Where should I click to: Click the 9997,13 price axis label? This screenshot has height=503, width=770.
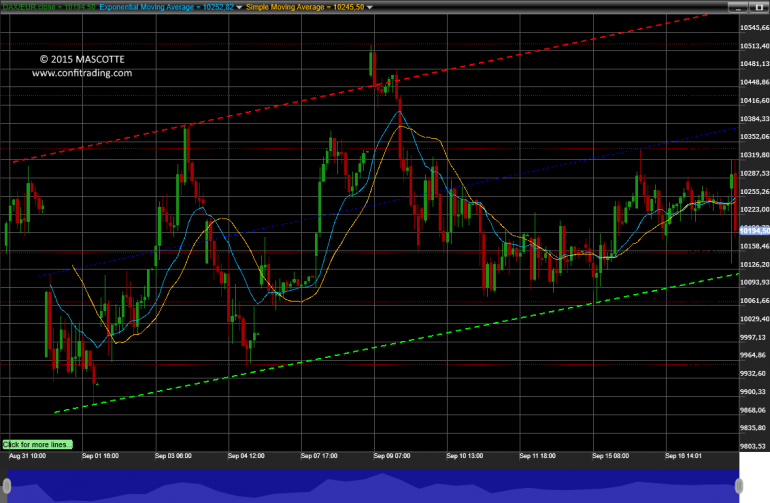753,337
